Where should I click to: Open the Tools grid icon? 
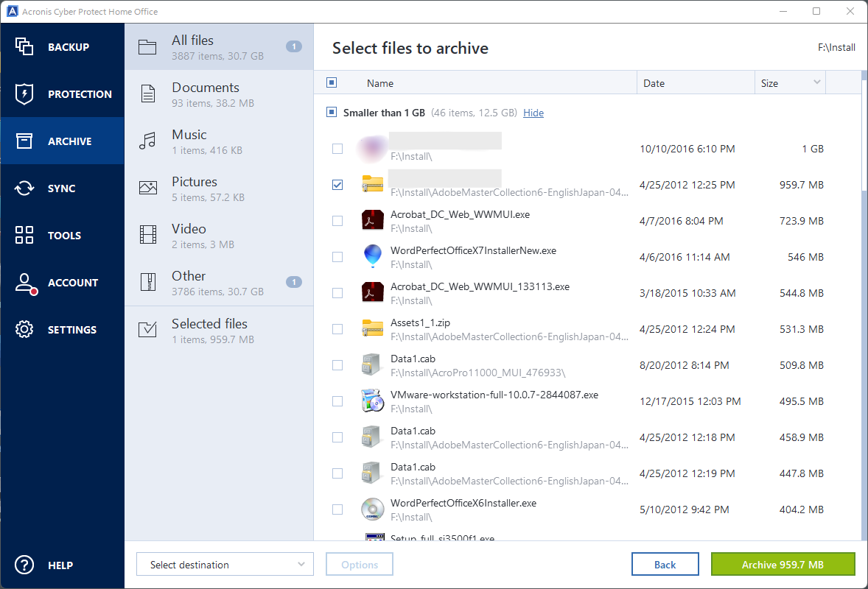(x=24, y=236)
